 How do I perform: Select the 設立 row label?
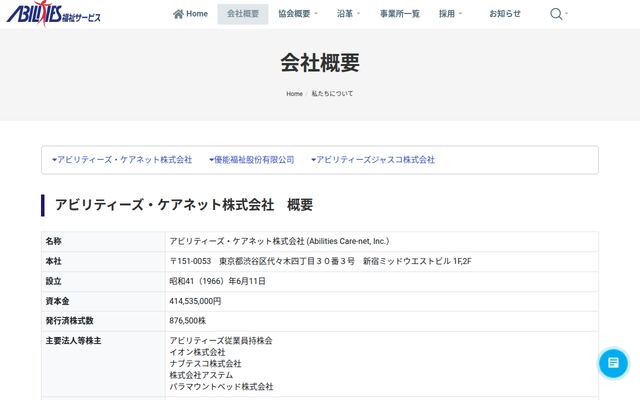[x=53, y=281]
